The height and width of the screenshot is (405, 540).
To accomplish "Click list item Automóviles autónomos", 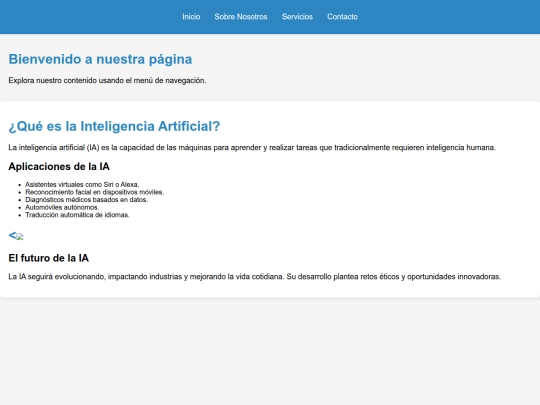I will point(62,207).
